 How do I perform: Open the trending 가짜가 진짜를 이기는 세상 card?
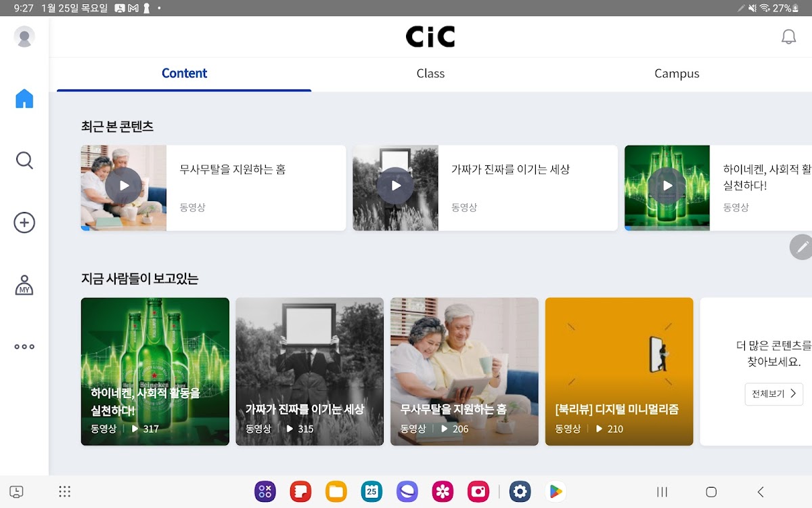309,371
